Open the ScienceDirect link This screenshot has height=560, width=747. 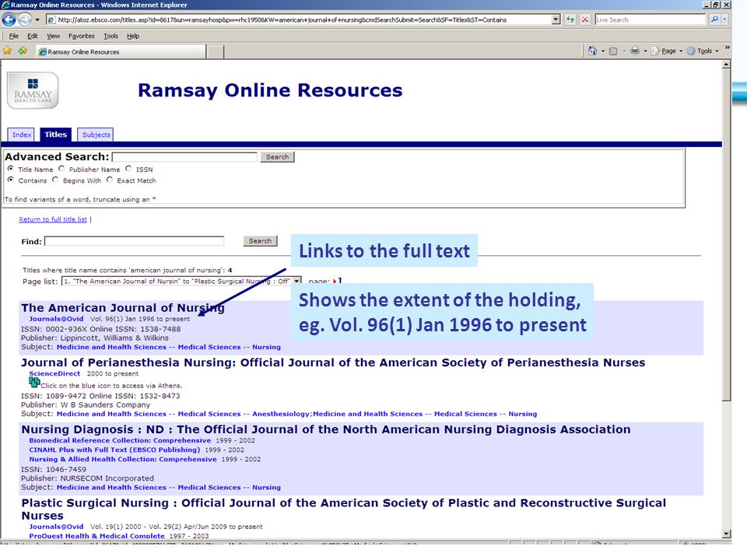[x=54, y=374]
